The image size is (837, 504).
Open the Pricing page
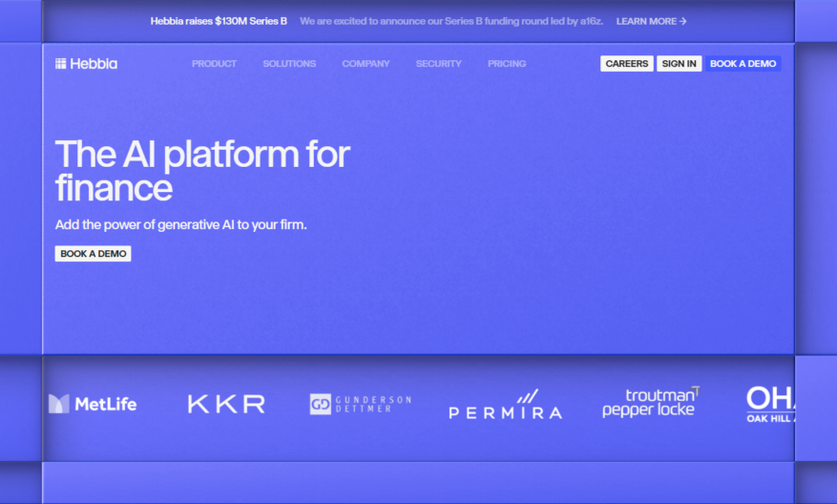pos(507,64)
